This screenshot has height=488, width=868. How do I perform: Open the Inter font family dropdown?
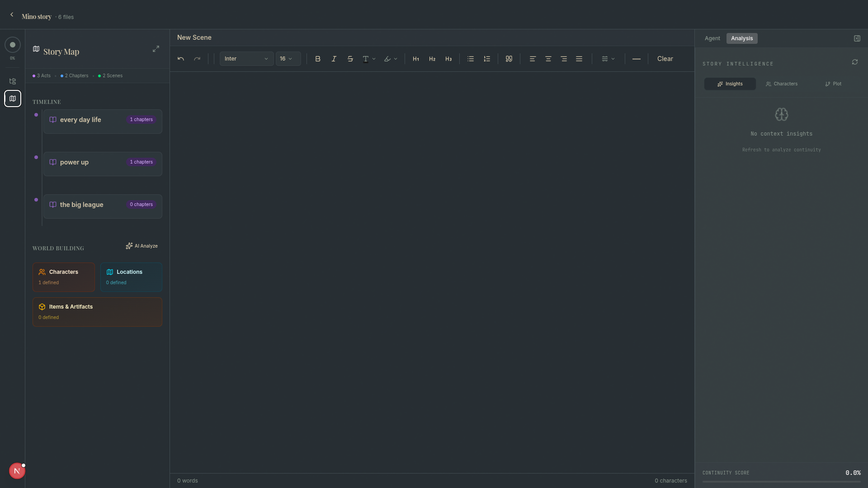point(246,59)
